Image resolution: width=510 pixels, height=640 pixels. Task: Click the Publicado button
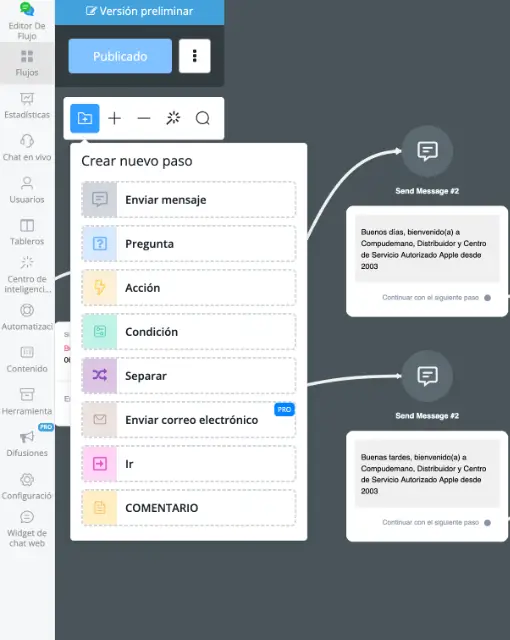120,56
